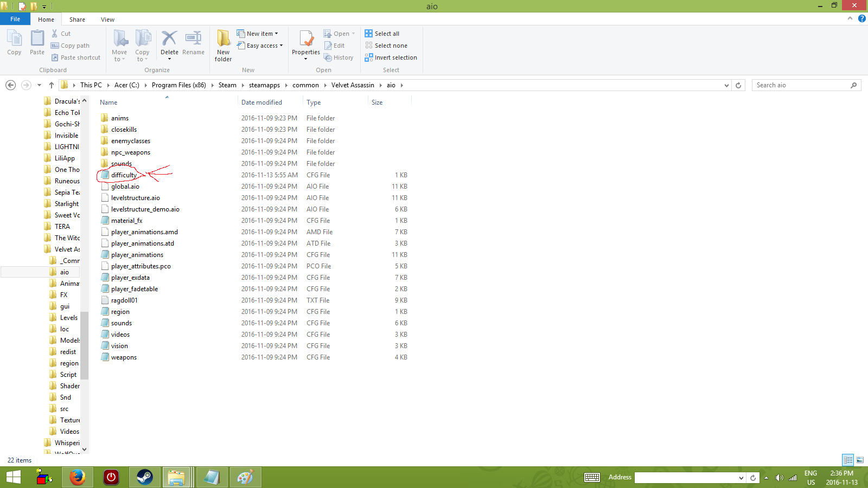The height and width of the screenshot is (488, 868).
Task: Switch to the Home ribbon tab
Action: click(46, 20)
